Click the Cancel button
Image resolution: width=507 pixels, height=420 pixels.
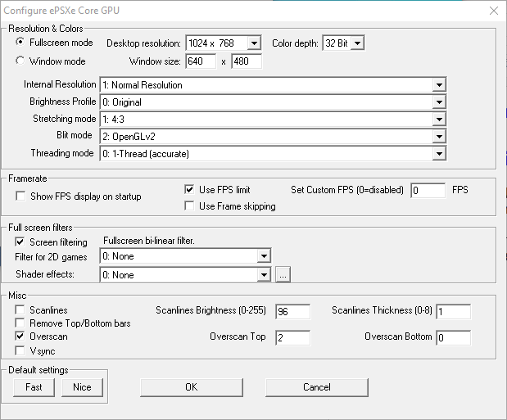pyautogui.click(x=316, y=387)
